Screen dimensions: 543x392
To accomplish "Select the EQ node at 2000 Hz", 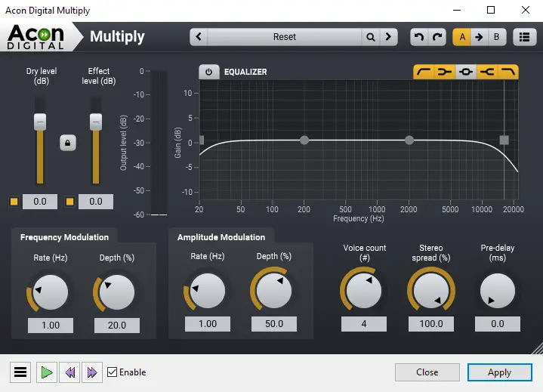I will [x=409, y=140].
